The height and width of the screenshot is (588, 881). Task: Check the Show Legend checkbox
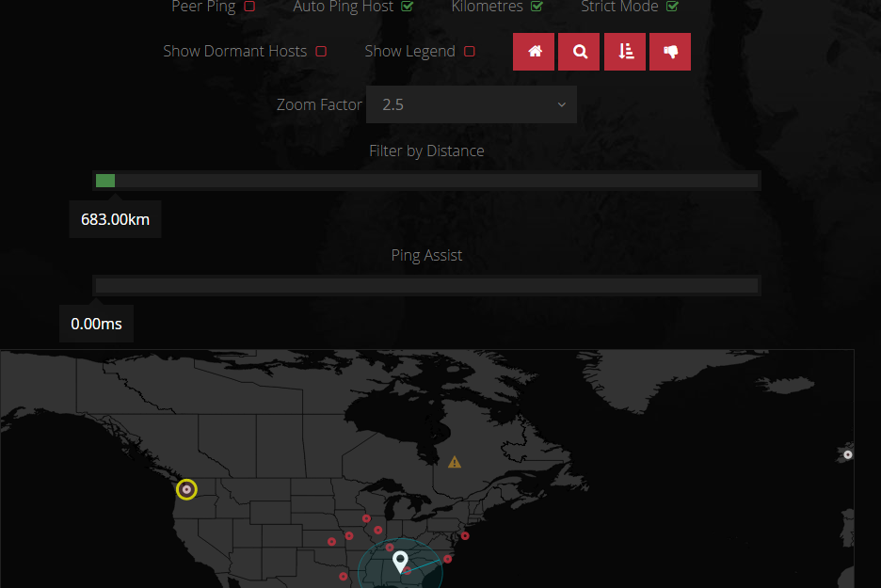point(469,52)
